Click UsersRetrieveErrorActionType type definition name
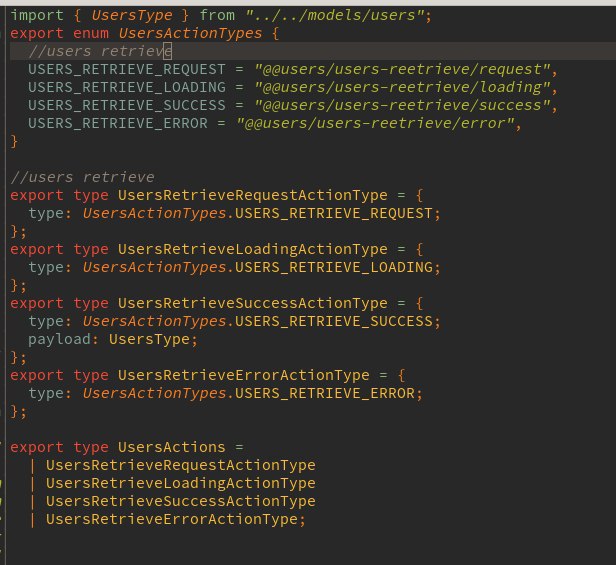This screenshot has width=616, height=565. click(244, 375)
